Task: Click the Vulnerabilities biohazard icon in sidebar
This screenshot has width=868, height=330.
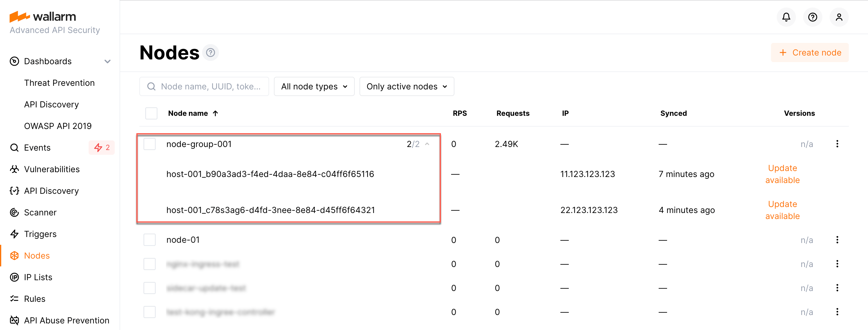Action: (x=14, y=169)
